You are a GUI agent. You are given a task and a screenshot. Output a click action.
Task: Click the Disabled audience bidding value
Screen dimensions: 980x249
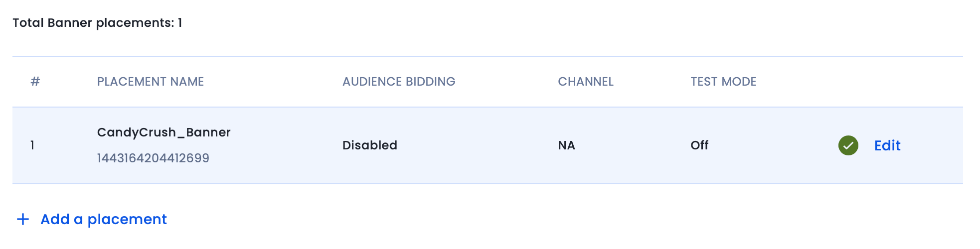tap(370, 145)
